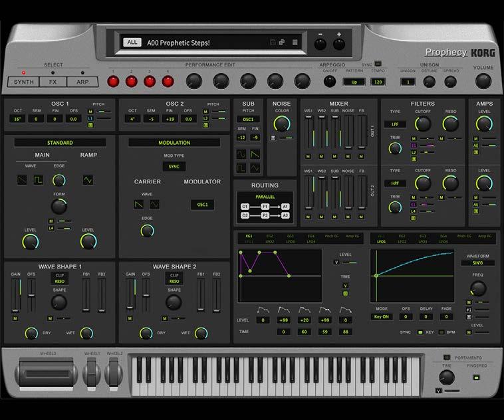Pick the sine carrier wave icon
The height and width of the screenshot is (420, 504).
pyautogui.click(x=154, y=205)
